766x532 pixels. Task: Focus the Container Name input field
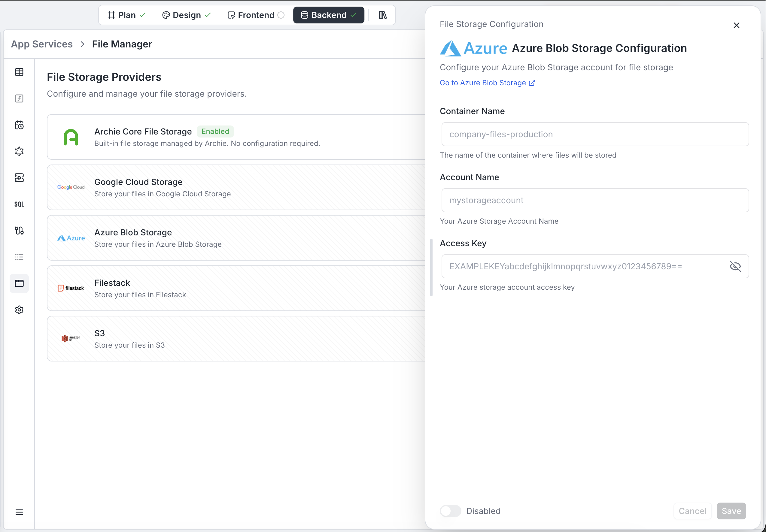(595, 134)
